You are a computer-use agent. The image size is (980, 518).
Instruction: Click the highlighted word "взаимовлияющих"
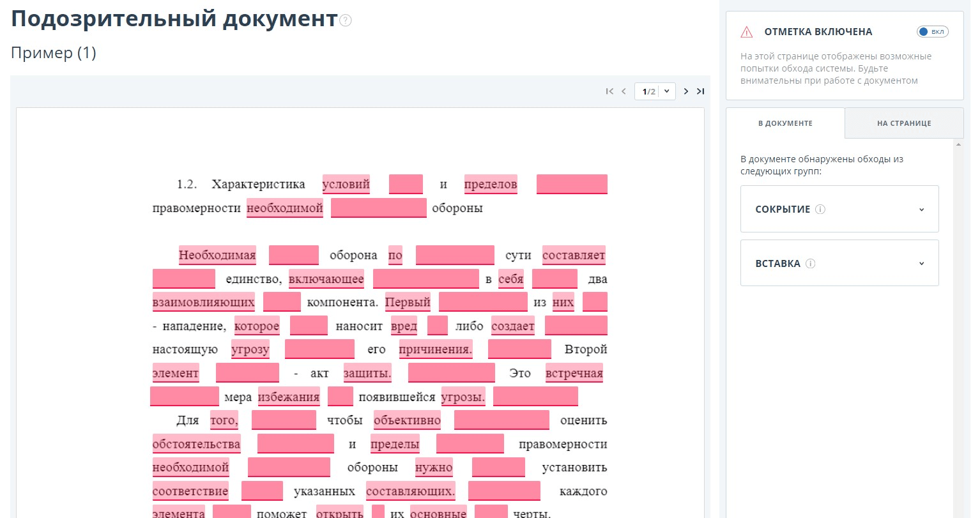coord(203,302)
